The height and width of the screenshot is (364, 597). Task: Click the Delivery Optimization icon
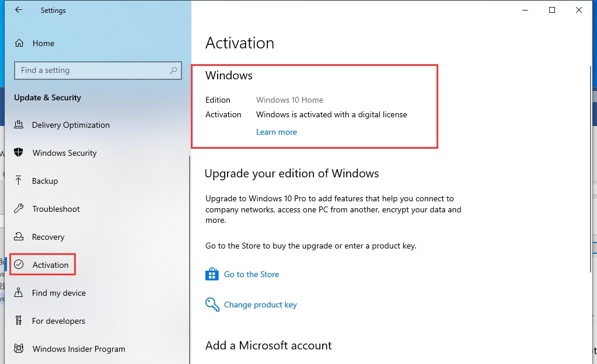(x=19, y=124)
